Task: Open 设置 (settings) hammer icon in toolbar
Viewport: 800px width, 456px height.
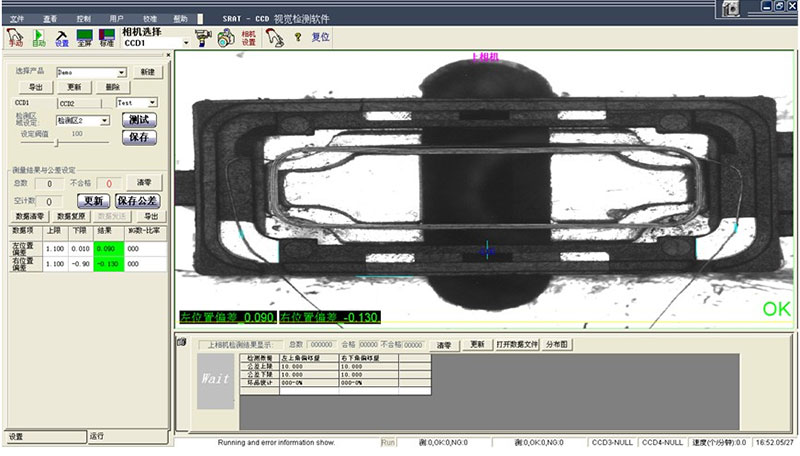Action: pos(62,38)
